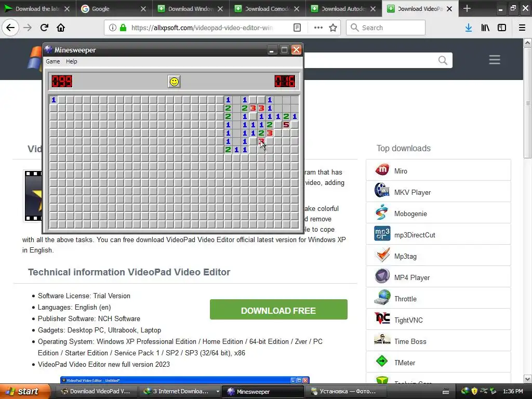Image resolution: width=532 pixels, height=399 pixels.
Task: Click the Minesweeper title bar icon
Action: 48,49
